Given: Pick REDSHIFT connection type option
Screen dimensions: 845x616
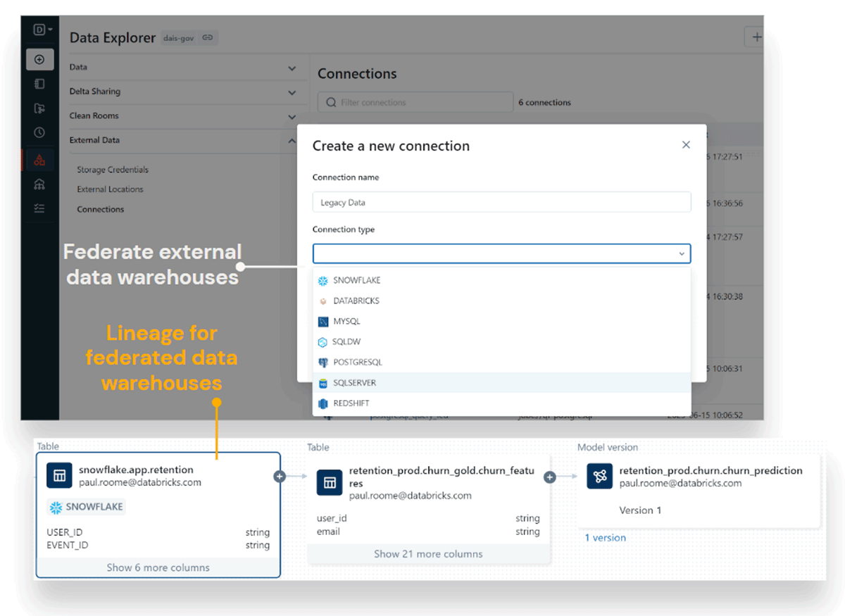Looking at the screenshot, I should [x=351, y=403].
